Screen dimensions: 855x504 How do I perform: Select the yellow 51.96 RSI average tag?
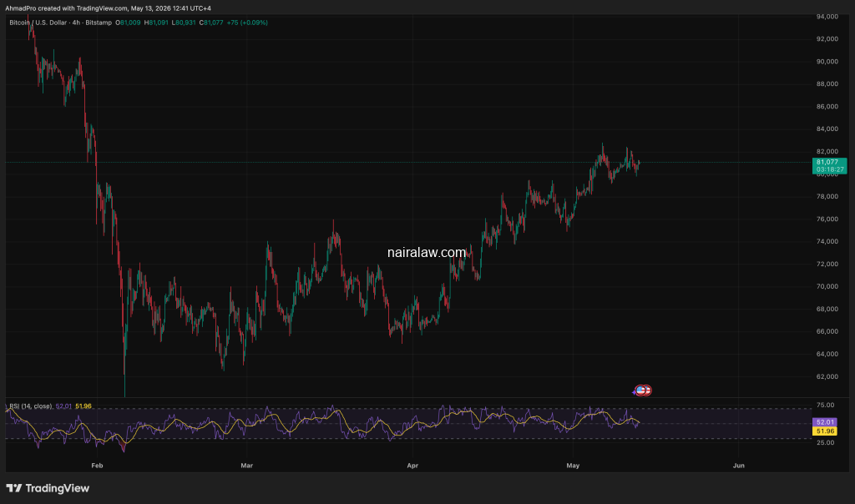[824, 431]
